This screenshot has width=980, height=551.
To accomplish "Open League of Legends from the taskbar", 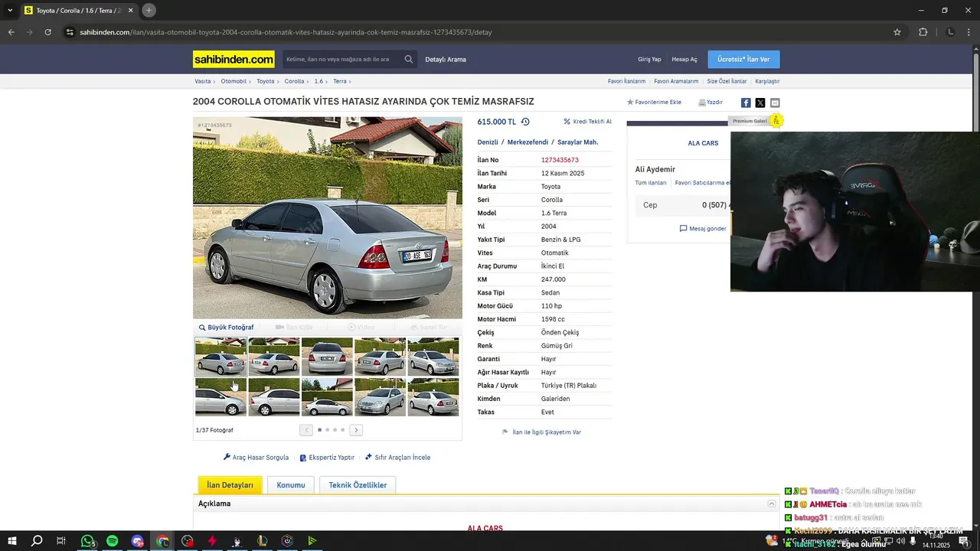I will [262, 541].
